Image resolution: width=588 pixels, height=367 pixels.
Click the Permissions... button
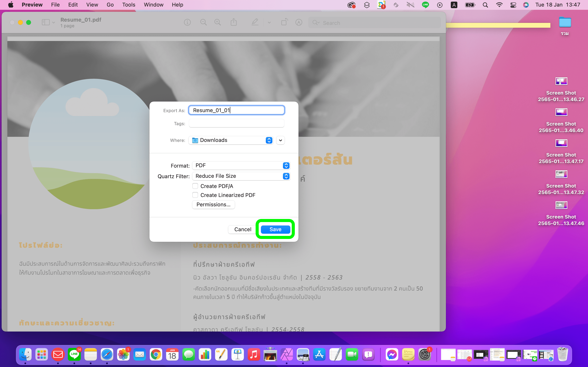213,205
